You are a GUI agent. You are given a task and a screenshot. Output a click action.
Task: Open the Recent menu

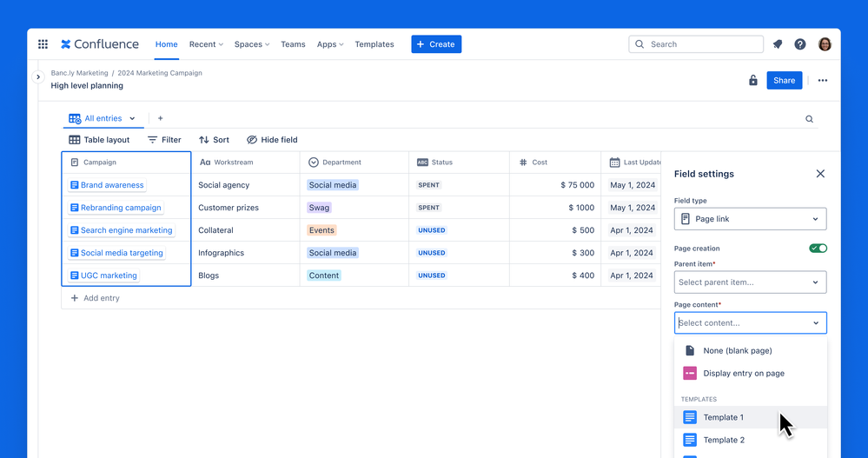click(x=206, y=44)
